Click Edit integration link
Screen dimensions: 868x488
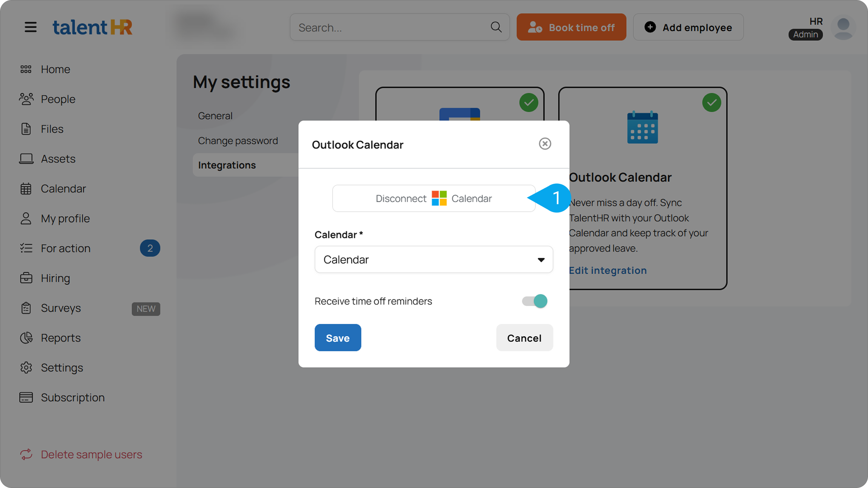[x=608, y=270]
